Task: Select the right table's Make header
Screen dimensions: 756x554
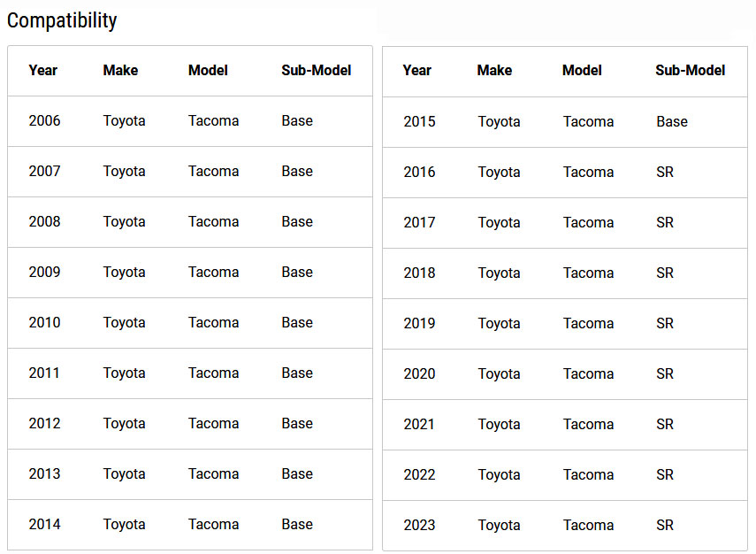Action: click(x=494, y=71)
